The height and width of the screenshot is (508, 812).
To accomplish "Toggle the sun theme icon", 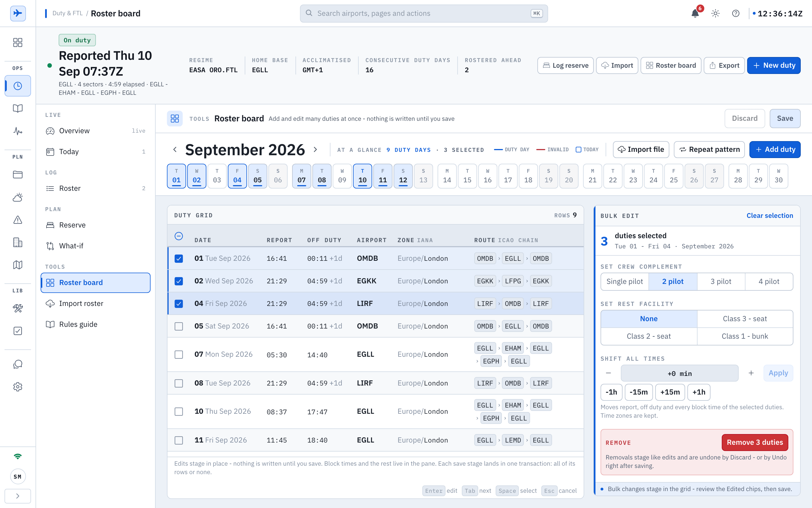I will click(715, 14).
